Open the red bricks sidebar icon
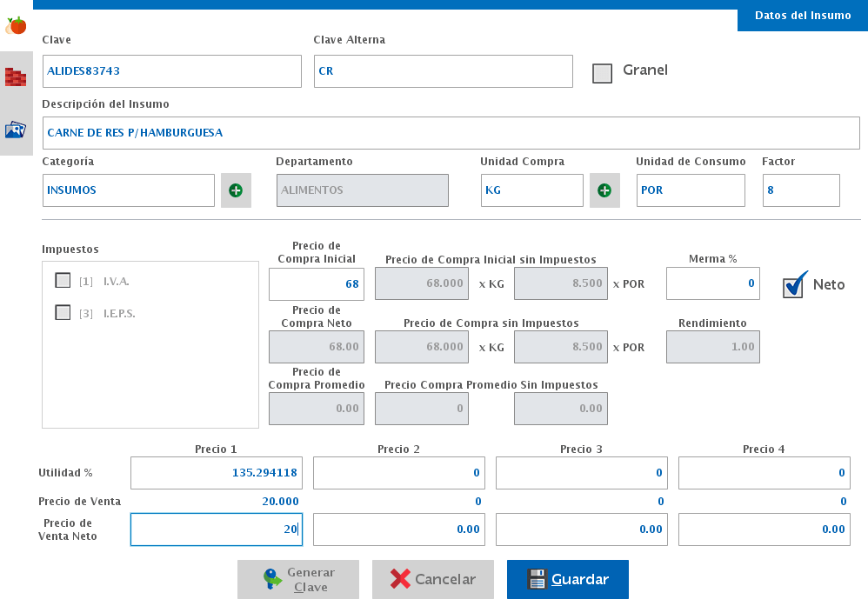 pyautogui.click(x=16, y=77)
